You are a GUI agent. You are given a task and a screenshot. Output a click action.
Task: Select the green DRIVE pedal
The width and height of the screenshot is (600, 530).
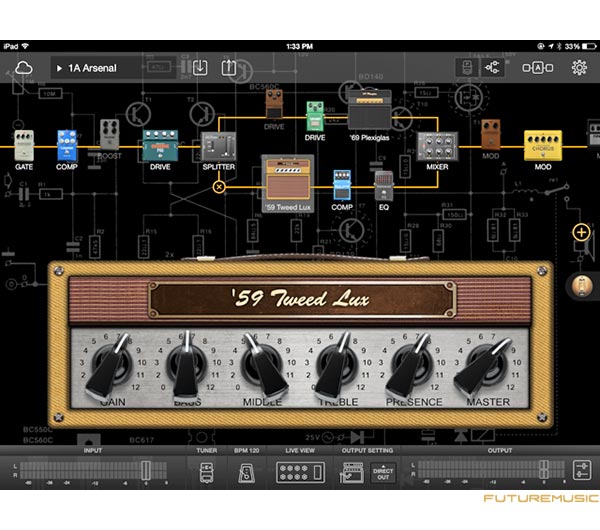pyautogui.click(x=315, y=116)
